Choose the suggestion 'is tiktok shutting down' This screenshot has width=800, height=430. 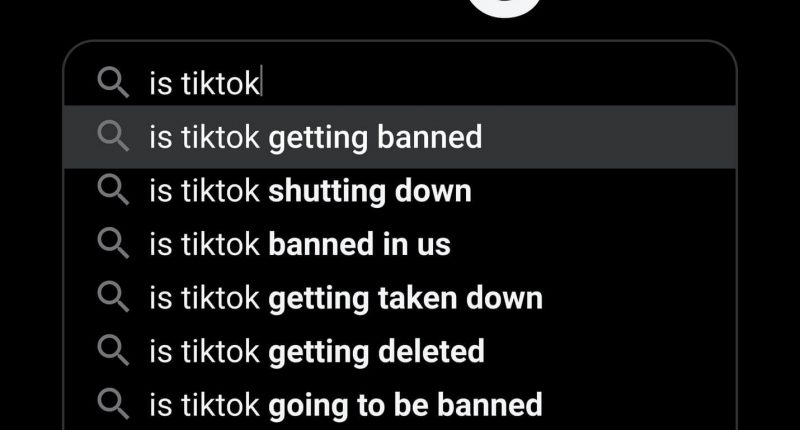point(400,191)
